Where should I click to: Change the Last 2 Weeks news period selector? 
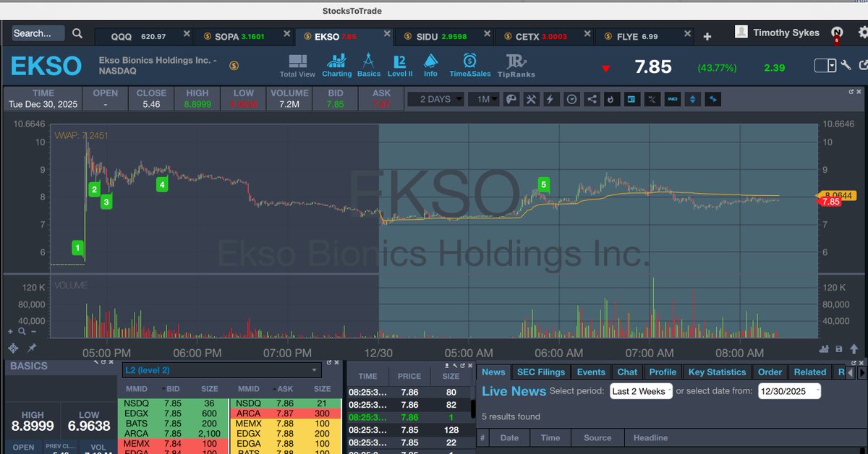pyautogui.click(x=641, y=391)
